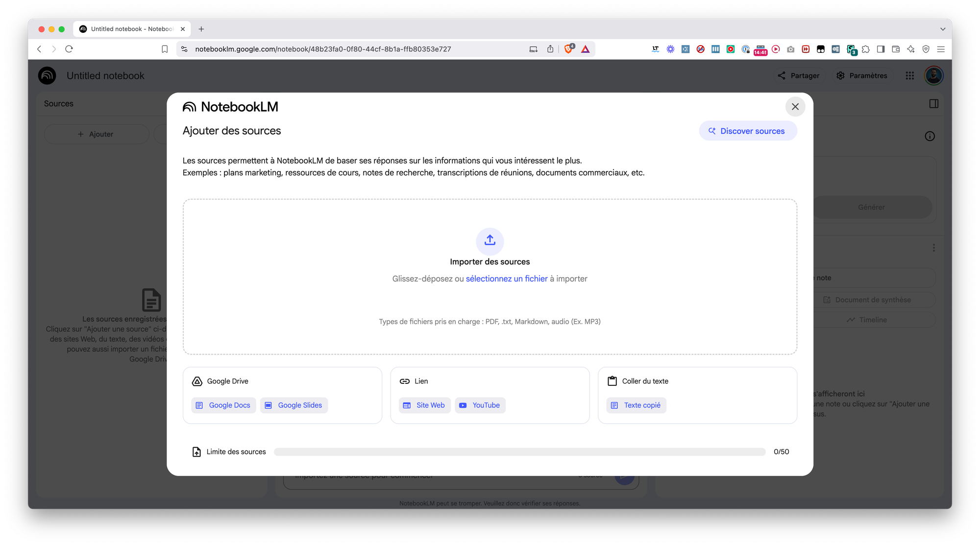Image resolution: width=980 pixels, height=546 pixels.
Task: Click the Ajouter source button in Sources panel
Action: (96, 134)
